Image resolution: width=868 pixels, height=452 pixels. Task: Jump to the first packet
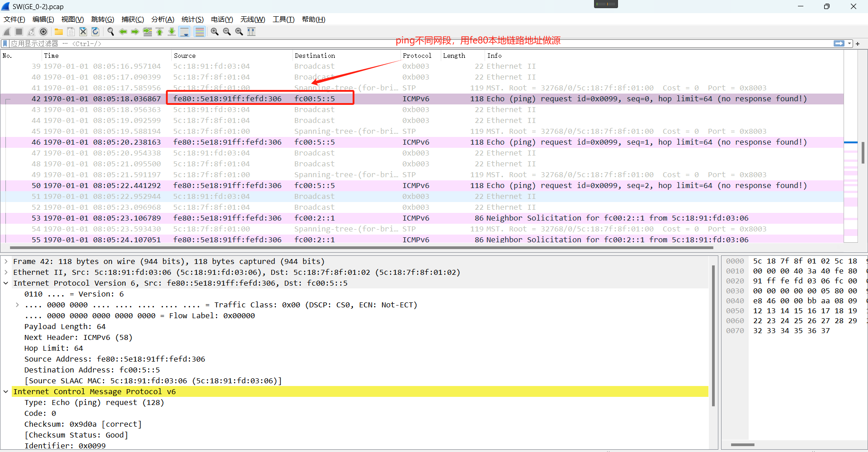(x=160, y=32)
